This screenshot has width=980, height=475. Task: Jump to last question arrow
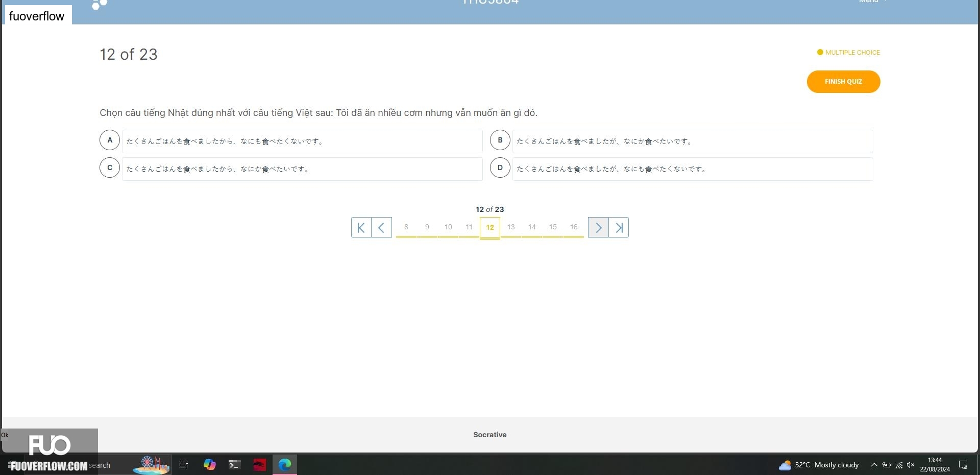click(619, 227)
